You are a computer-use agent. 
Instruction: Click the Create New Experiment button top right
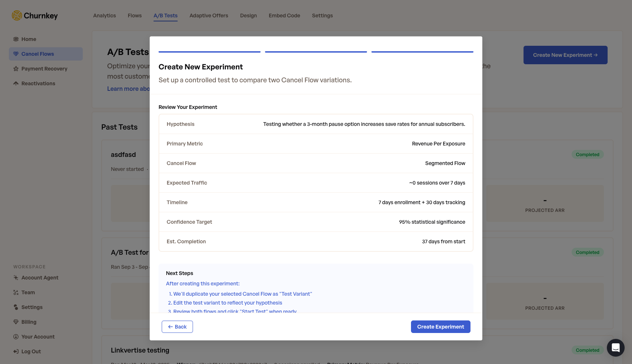coord(565,55)
